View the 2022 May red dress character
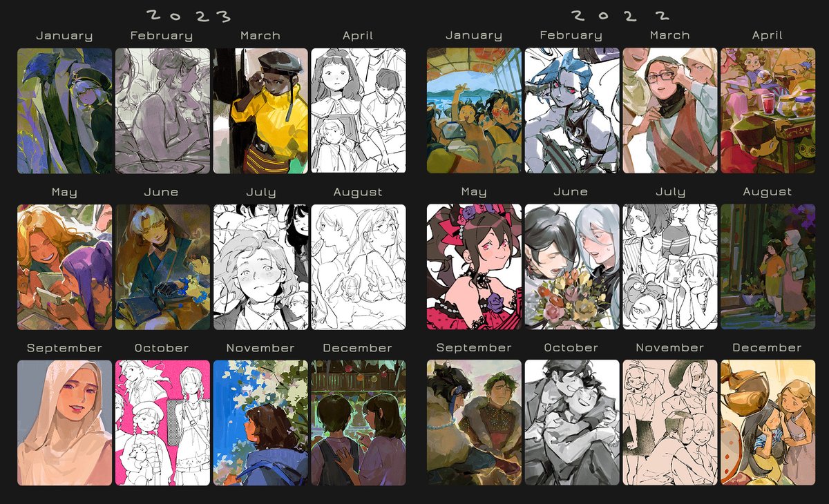 coord(474,267)
